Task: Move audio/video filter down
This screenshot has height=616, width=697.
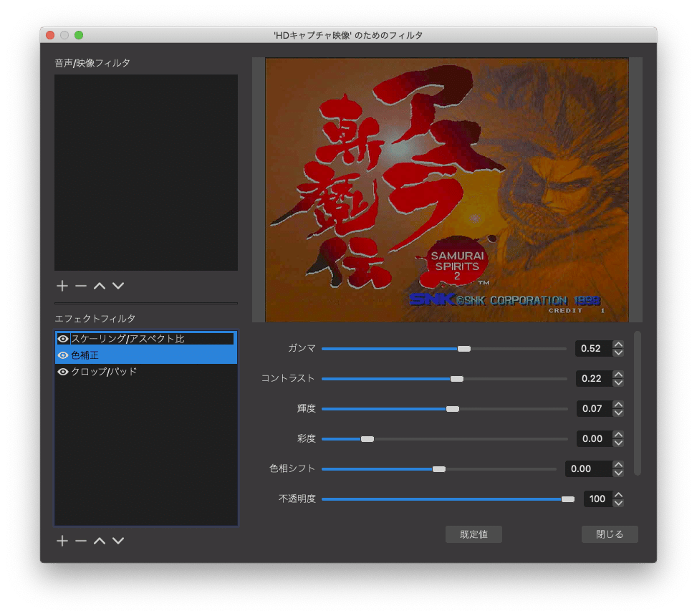Action: [118, 286]
